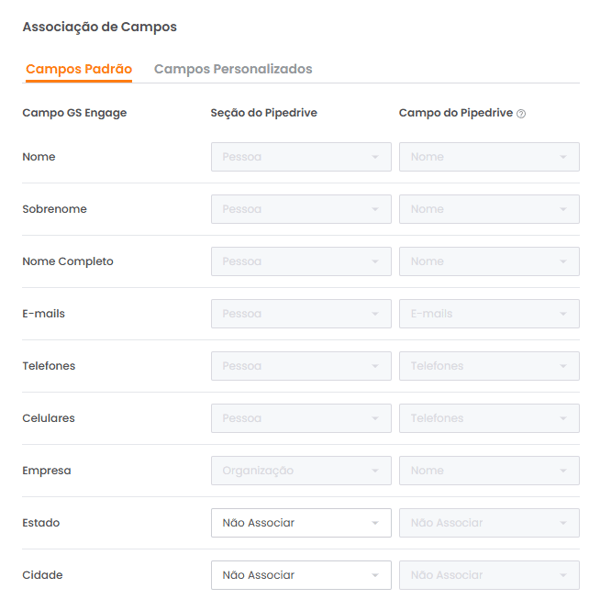Click the help icon beside Campo do Pipedrive
This screenshot has width=600, height=599.
[x=521, y=114]
